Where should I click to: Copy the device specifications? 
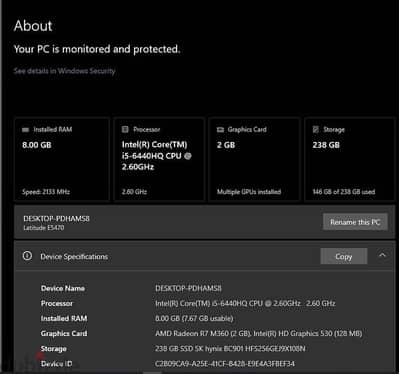click(x=344, y=256)
